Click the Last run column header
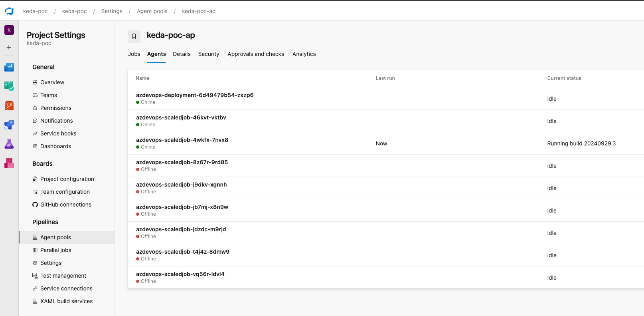The width and height of the screenshot is (644, 316). [x=385, y=78]
